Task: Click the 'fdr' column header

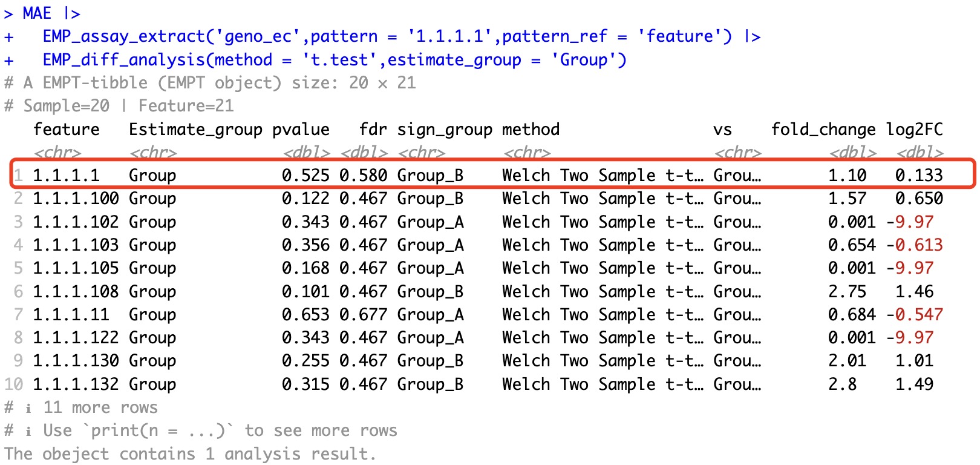Action: pos(373,130)
